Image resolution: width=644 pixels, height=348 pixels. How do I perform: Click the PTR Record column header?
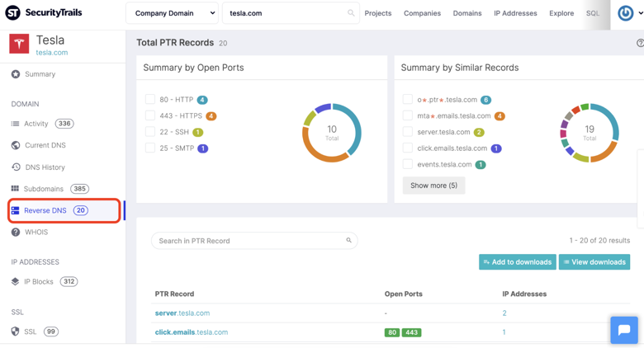tap(174, 294)
